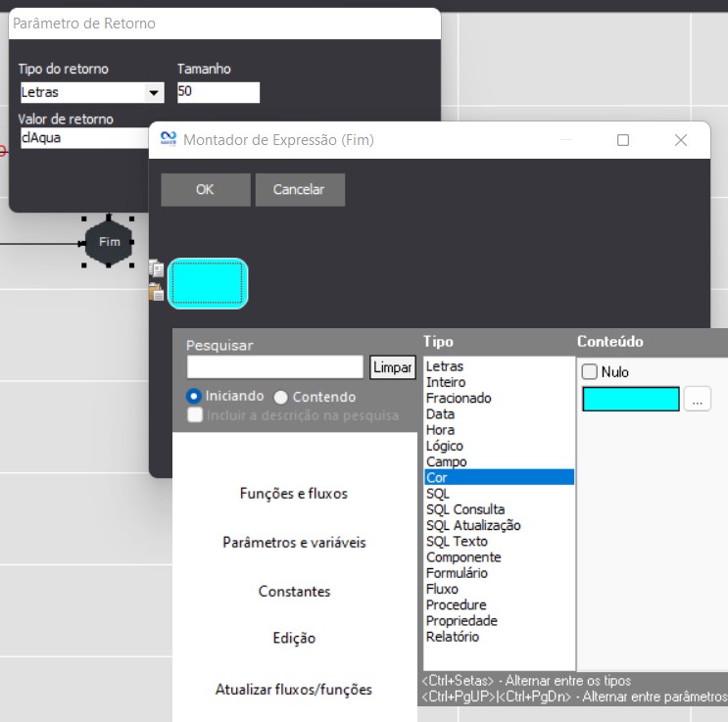Close the Montador de Expressão window
Image resolution: width=728 pixels, height=722 pixels.
click(x=681, y=140)
